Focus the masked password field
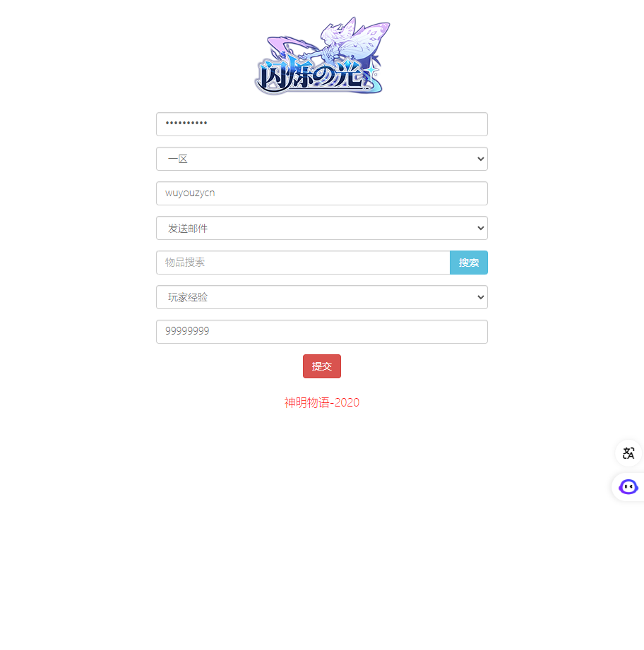644x650 pixels. tap(322, 124)
